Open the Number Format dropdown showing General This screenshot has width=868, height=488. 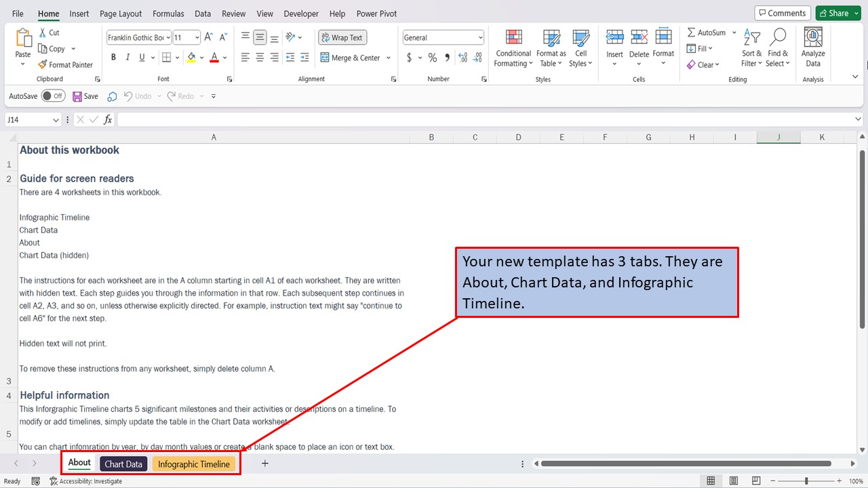(x=442, y=37)
